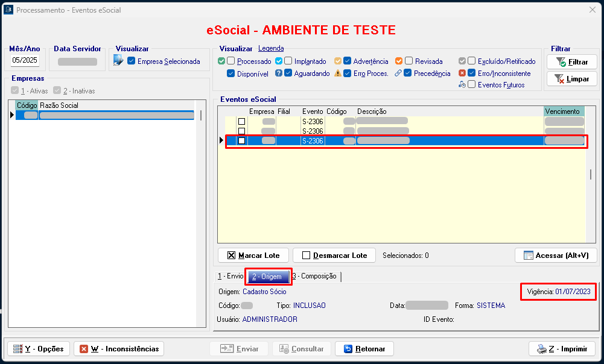Click the warning triangle icon beside Erro Proces.
This screenshot has height=364, width=604.
point(338,74)
